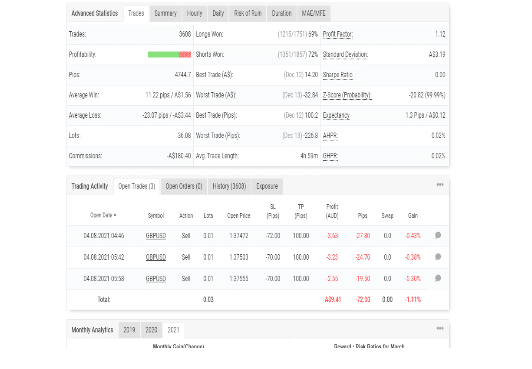Click the Standard Deviation label link
Viewport: 532px width, 369px height.
pyautogui.click(x=345, y=55)
